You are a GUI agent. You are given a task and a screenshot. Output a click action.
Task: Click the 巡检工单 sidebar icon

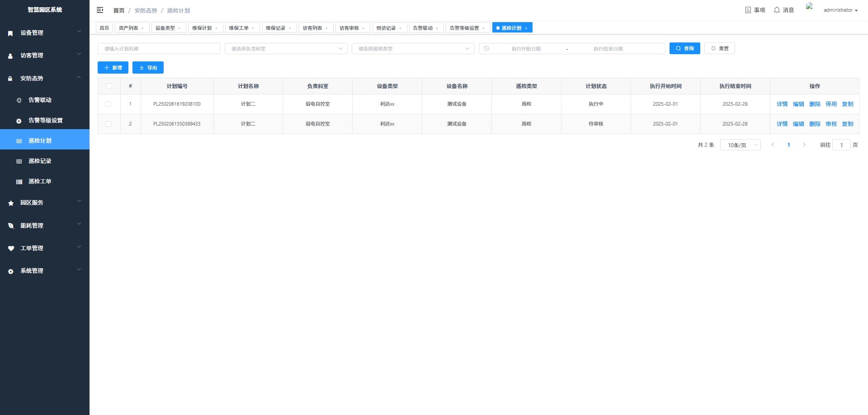tap(19, 182)
